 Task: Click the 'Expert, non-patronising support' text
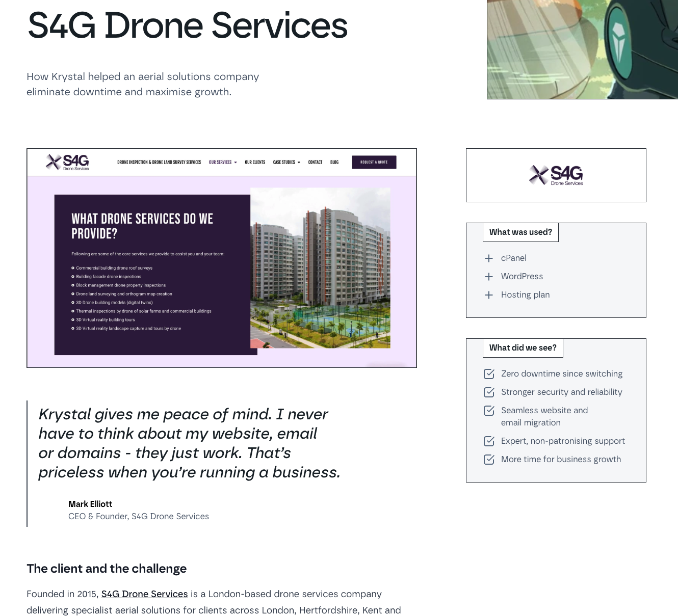coord(563,441)
